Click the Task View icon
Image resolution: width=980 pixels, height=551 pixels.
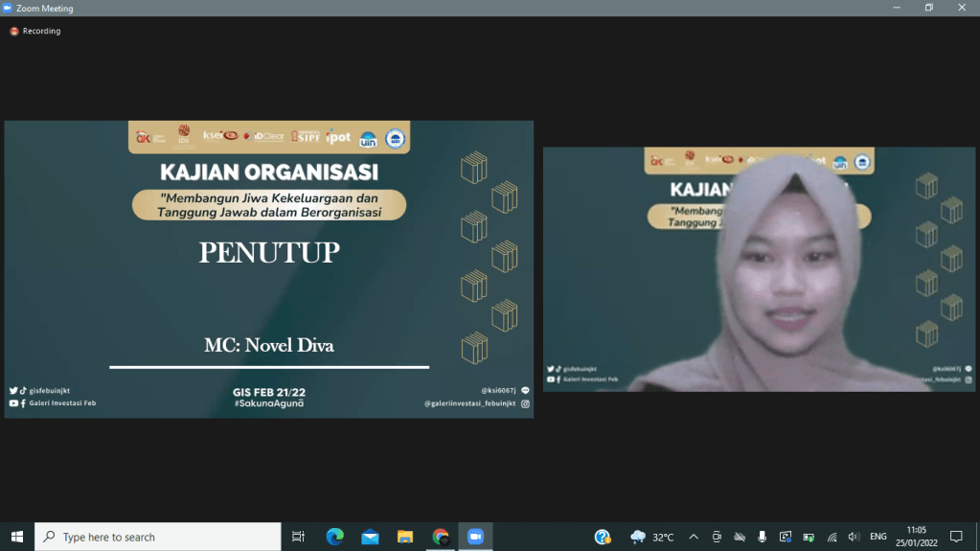pyautogui.click(x=299, y=537)
